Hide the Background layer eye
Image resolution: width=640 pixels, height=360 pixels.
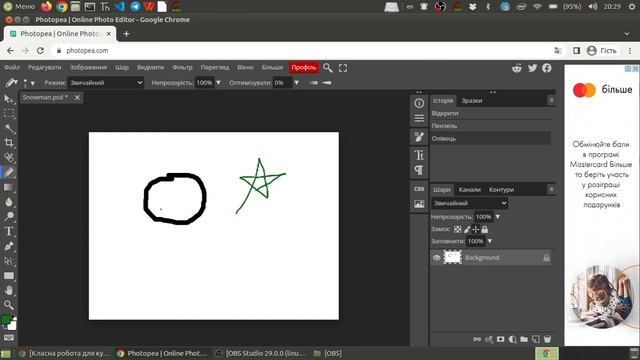click(x=436, y=258)
